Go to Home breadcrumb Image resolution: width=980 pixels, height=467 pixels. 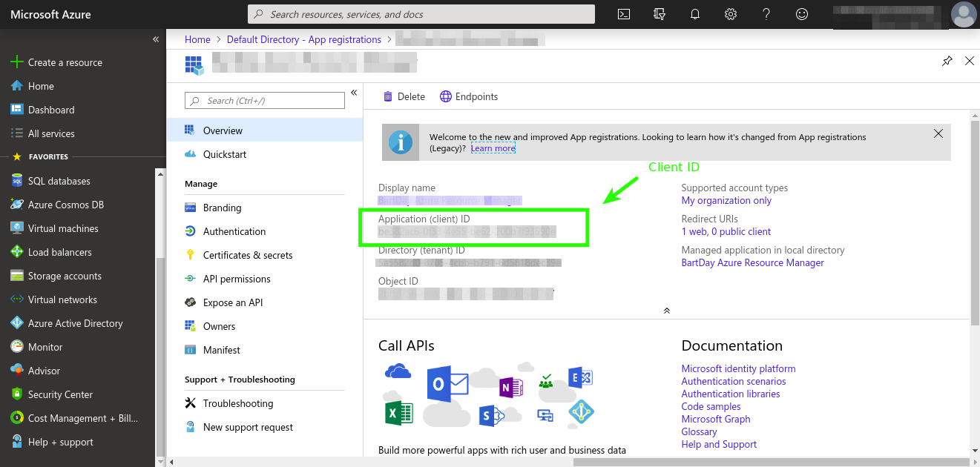198,39
